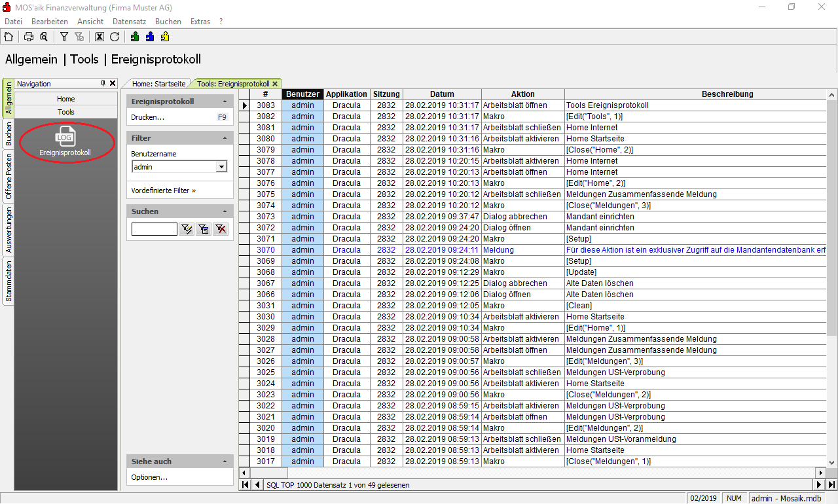
Task: Click the yellow puzzle piece icon
Action: point(165,37)
